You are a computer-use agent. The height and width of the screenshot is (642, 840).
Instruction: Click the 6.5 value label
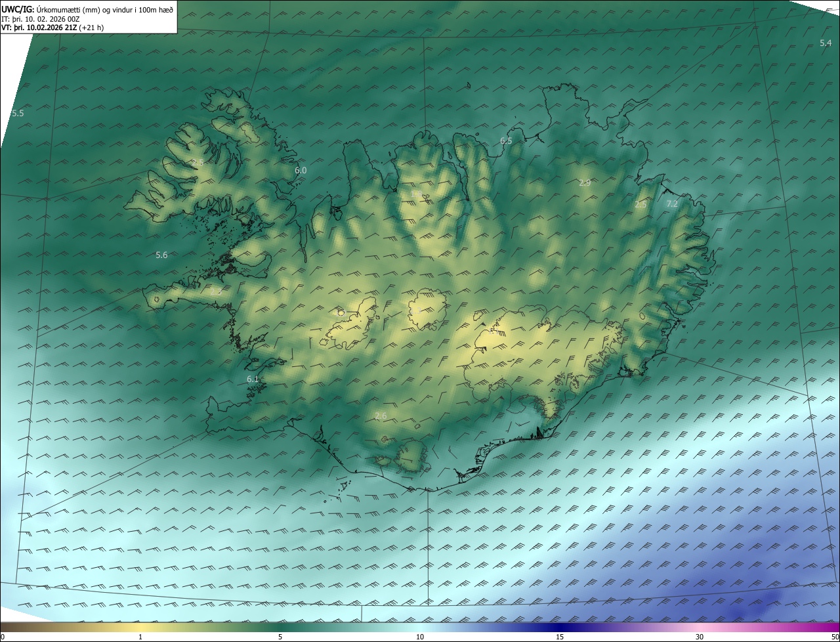[x=506, y=140]
